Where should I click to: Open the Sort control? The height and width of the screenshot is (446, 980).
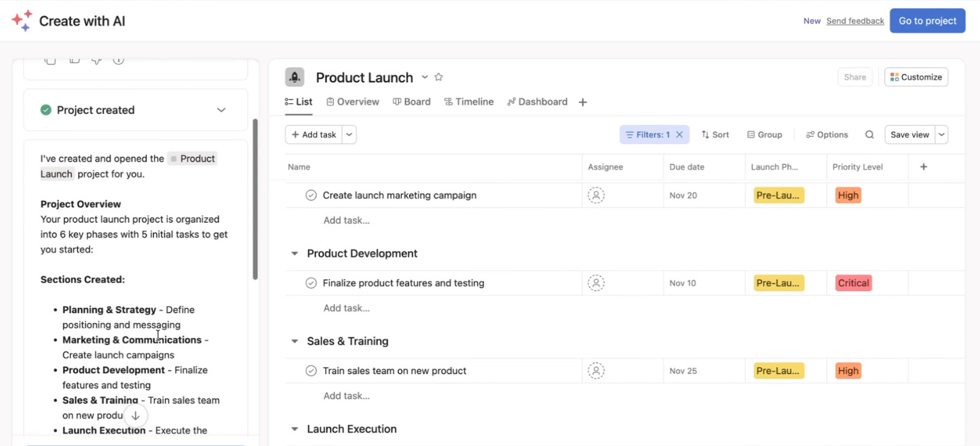coord(715,134)
